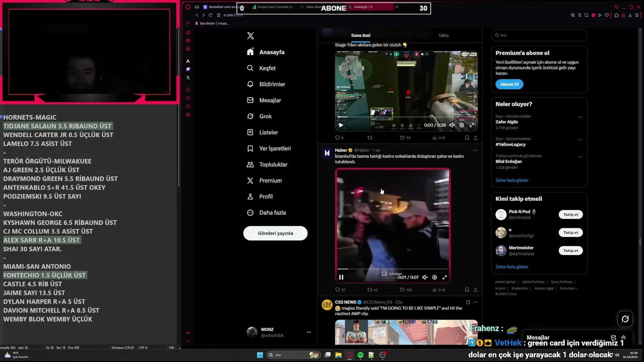
Task: Open Haber video settings gear
Action: pyautogui.click(x=435, y=277)
